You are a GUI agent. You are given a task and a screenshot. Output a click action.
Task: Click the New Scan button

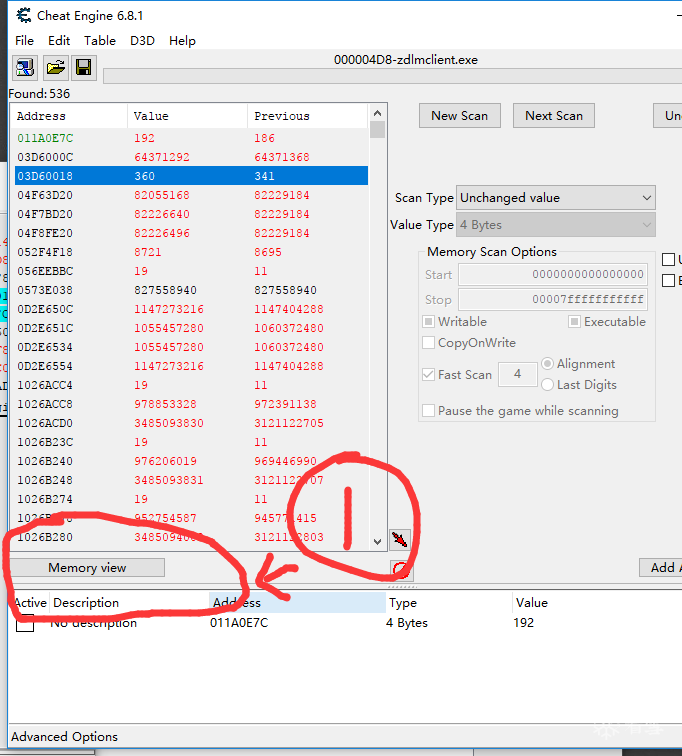[x=459, y=116]
